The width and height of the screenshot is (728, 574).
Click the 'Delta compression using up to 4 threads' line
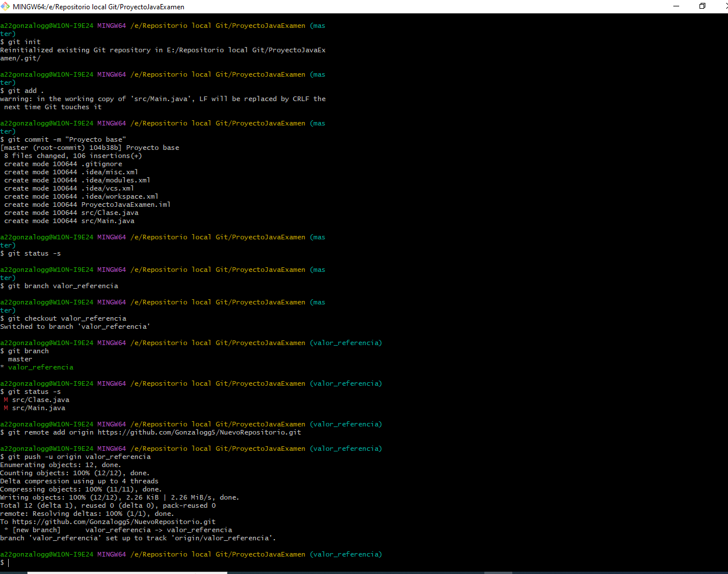coord(79,481)
